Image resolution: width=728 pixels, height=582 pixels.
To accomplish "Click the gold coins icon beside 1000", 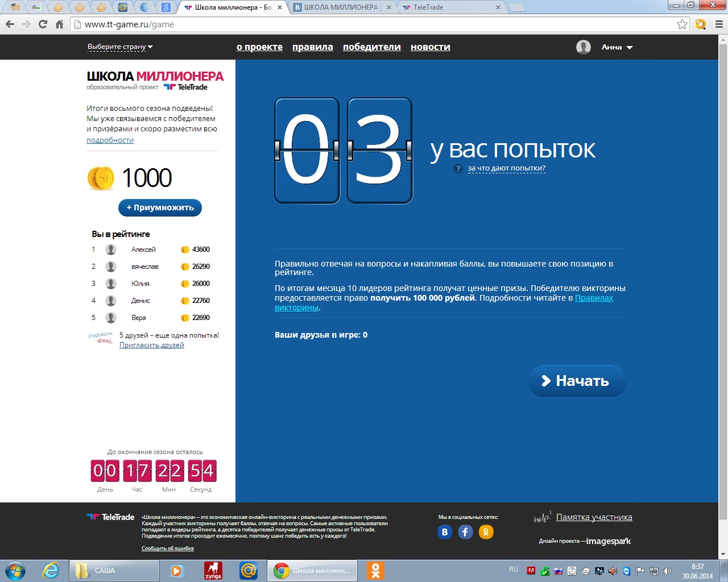I will pos(101,178).
